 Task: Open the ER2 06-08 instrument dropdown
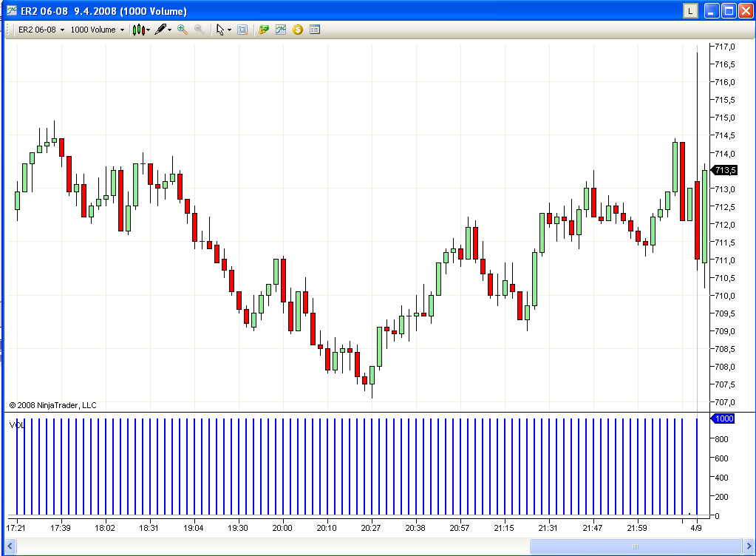tap(41, 30)
